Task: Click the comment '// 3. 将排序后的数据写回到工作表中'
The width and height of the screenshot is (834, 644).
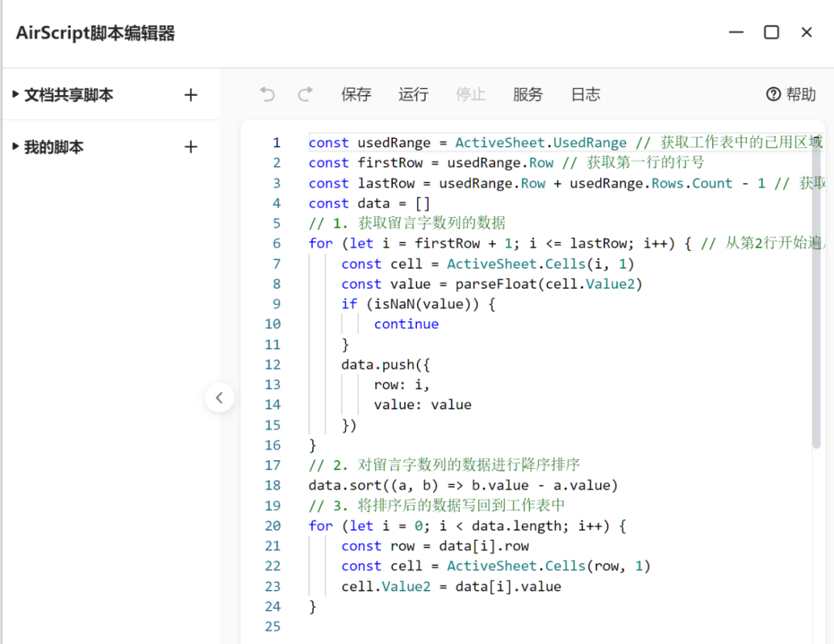Action: (436, 506)
